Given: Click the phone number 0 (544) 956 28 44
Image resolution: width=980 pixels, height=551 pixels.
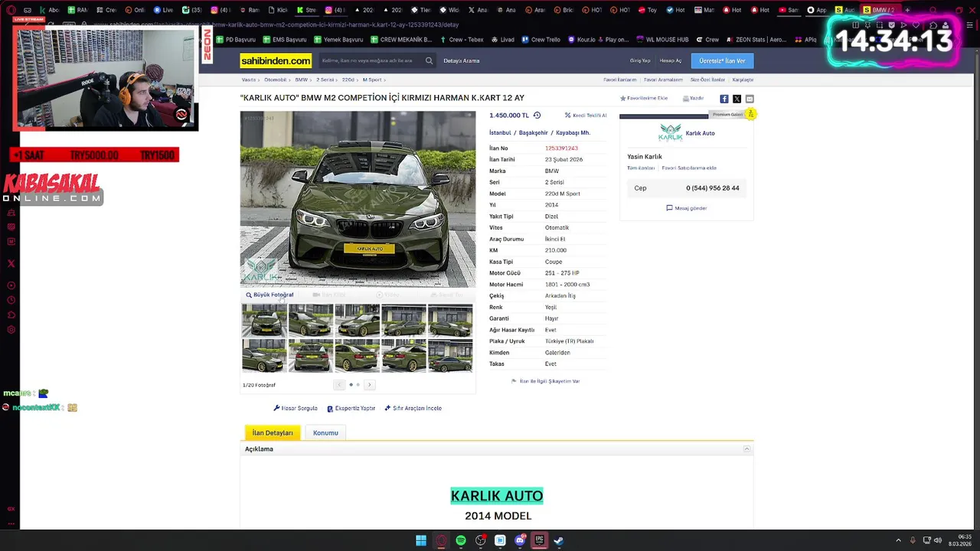Looking at the screenshot, I should tap(713, 188).
